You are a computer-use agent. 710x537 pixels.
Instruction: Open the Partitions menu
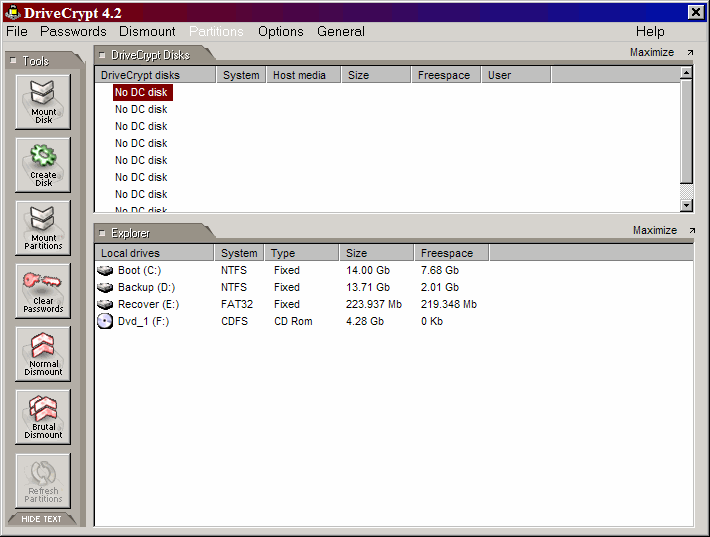click(x=216, y=31)
